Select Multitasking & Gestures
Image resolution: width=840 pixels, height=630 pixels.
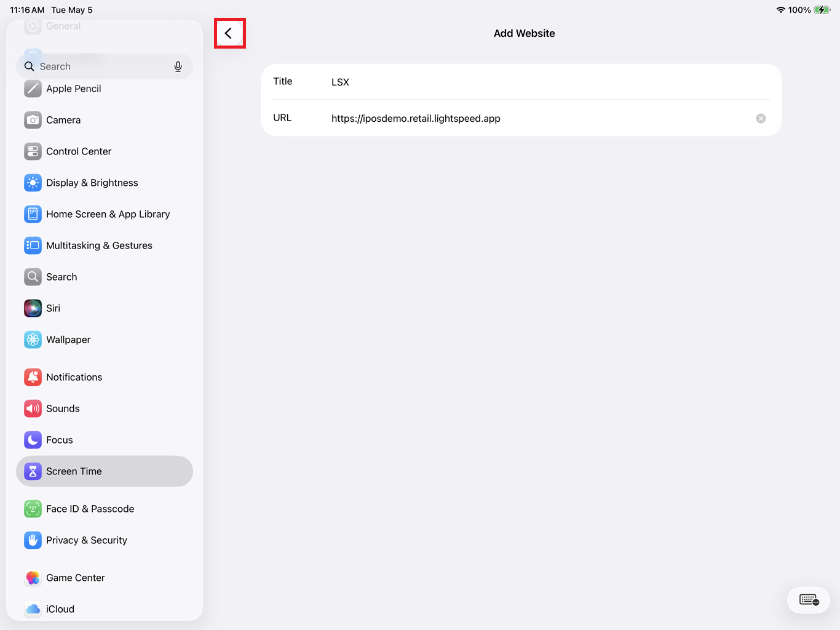[x=105, y=245]
